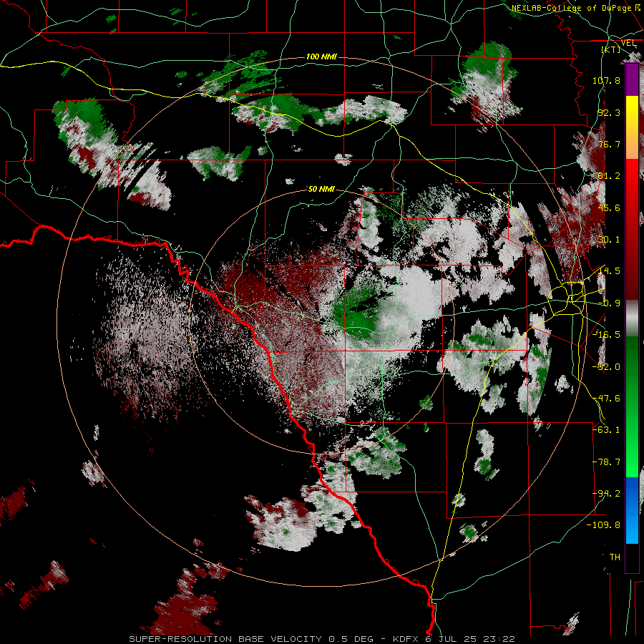Click the TH label under the legend
Viewport: 644px width, 644px height.
(x=615, y=557)
